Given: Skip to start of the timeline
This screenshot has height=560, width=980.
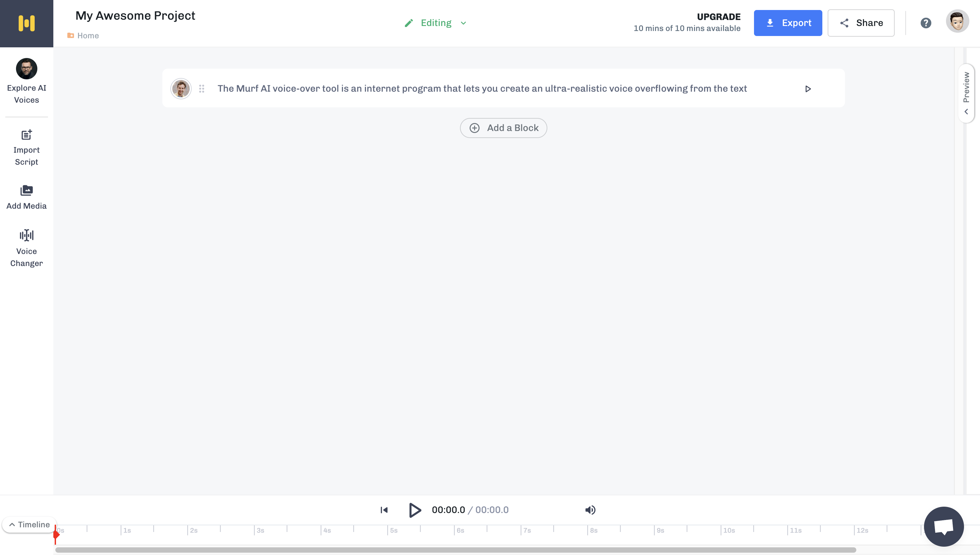Looking at the screenshot, I should (x=384, y=510).
